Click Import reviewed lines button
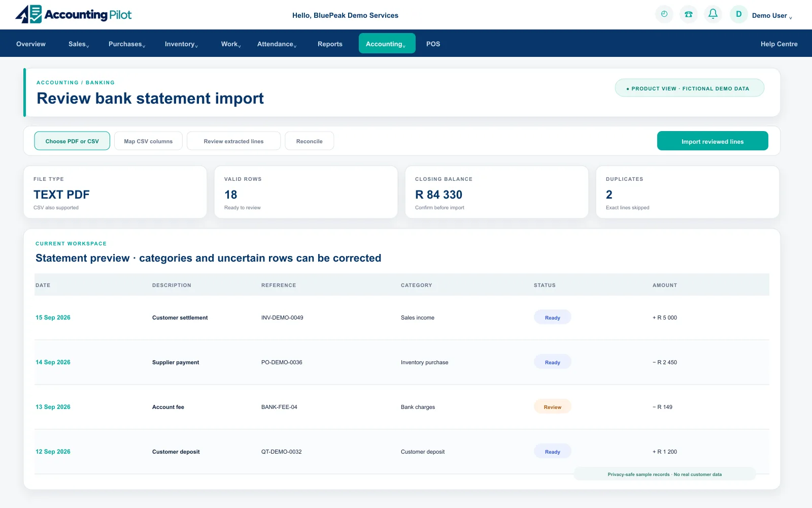Image resolution: width=812 pixels, height=508 pixels. (x=713, y=141)
